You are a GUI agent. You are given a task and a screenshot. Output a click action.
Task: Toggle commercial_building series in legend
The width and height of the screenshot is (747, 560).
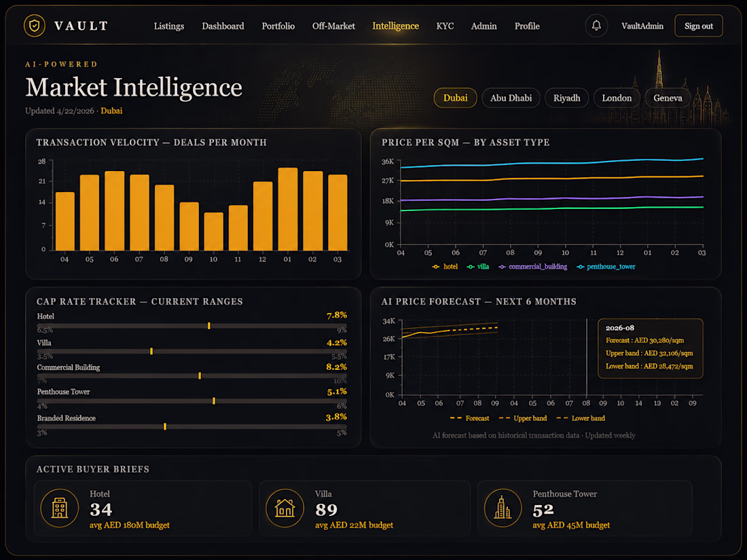[532, 267]
